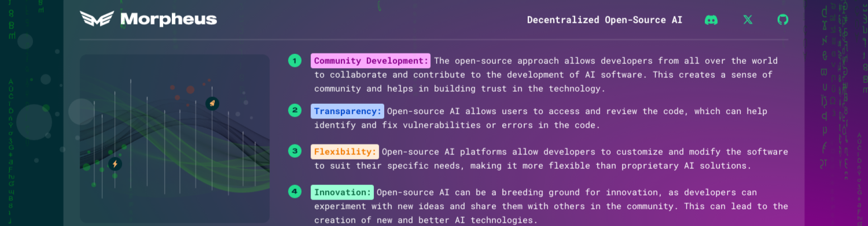Screen dimensions: 868x226
Task: Click the Transparency label
Action: [347, 111]
